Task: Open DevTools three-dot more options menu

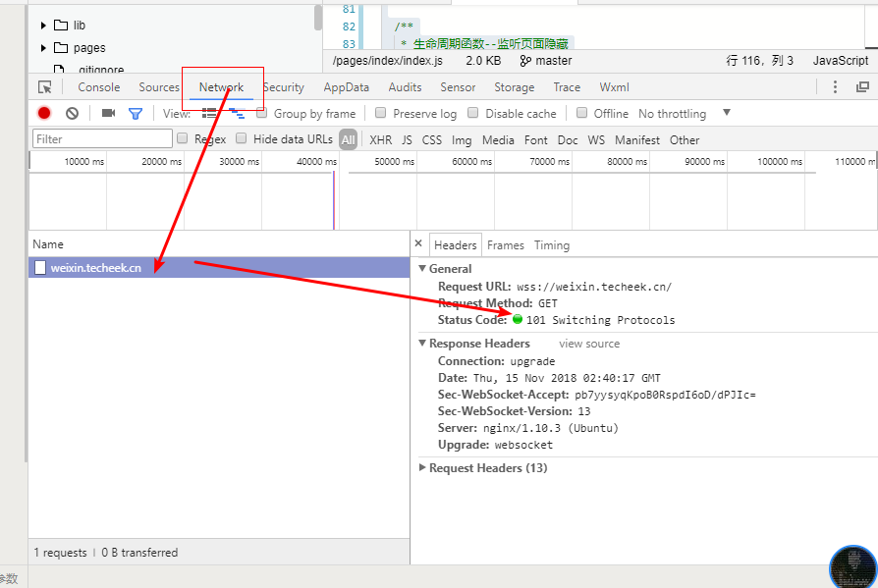Action: point(836,87)
